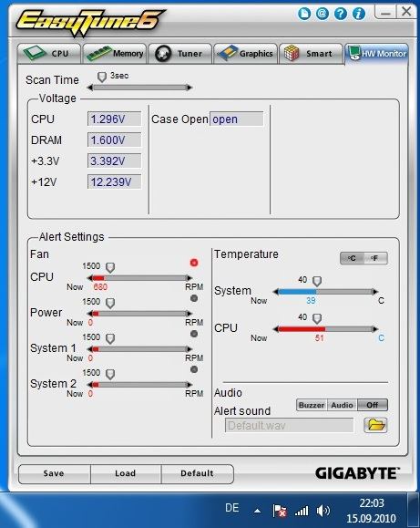420x528 pixels.
Task: Open Action Center flag icon in tray
Action: pyautogui.click(x=280, y=511)
